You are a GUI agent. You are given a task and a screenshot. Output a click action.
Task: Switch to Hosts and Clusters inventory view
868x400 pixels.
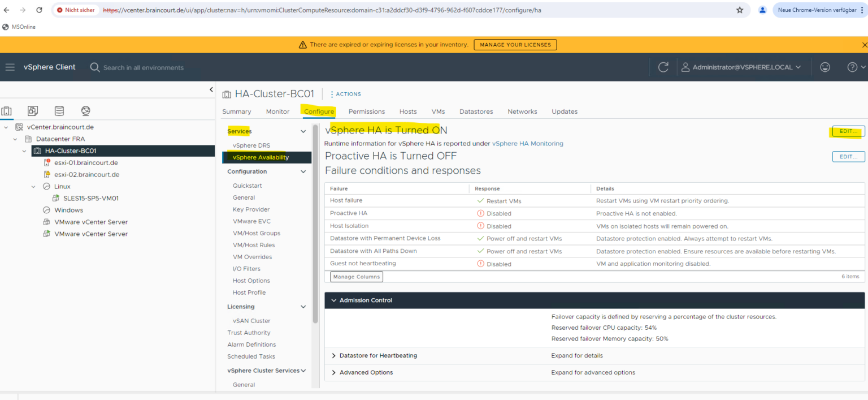point(7,111)
